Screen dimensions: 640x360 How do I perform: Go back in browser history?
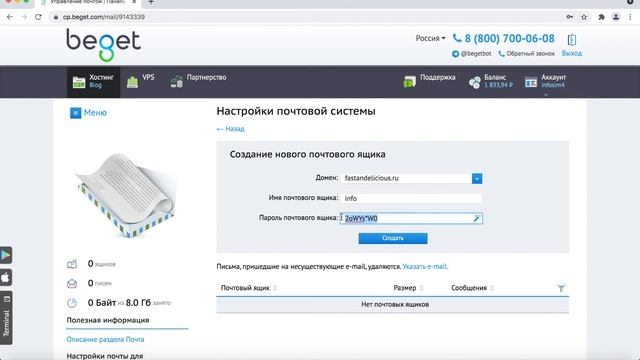click(x=10, y=17)
